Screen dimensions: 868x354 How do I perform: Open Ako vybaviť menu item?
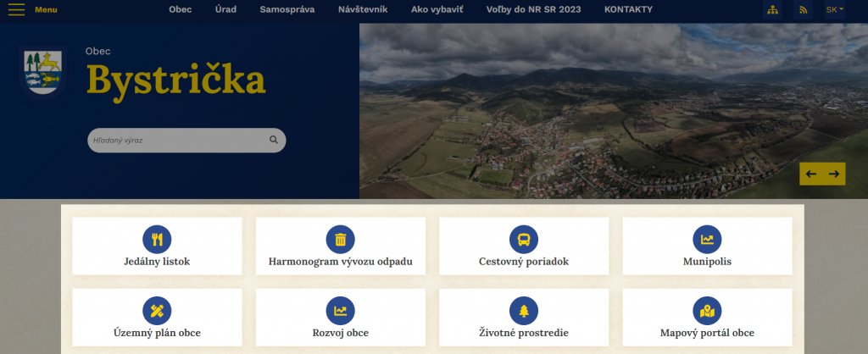coord(437,9)
